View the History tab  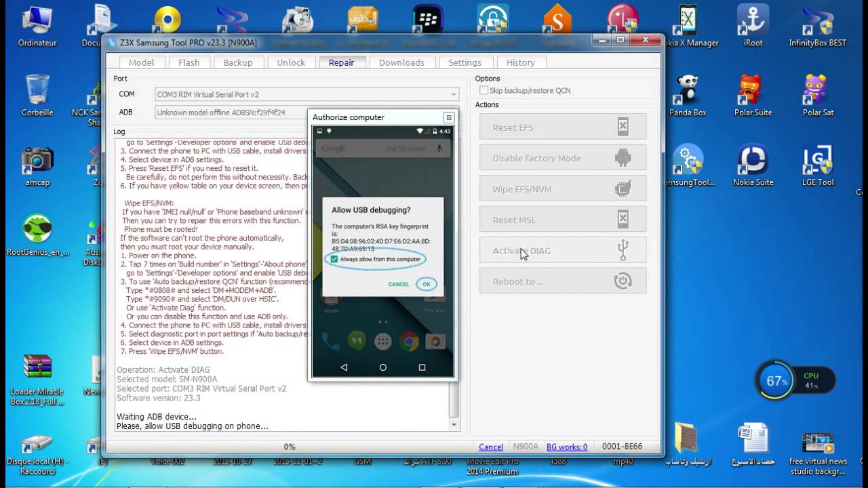(520, 62)
